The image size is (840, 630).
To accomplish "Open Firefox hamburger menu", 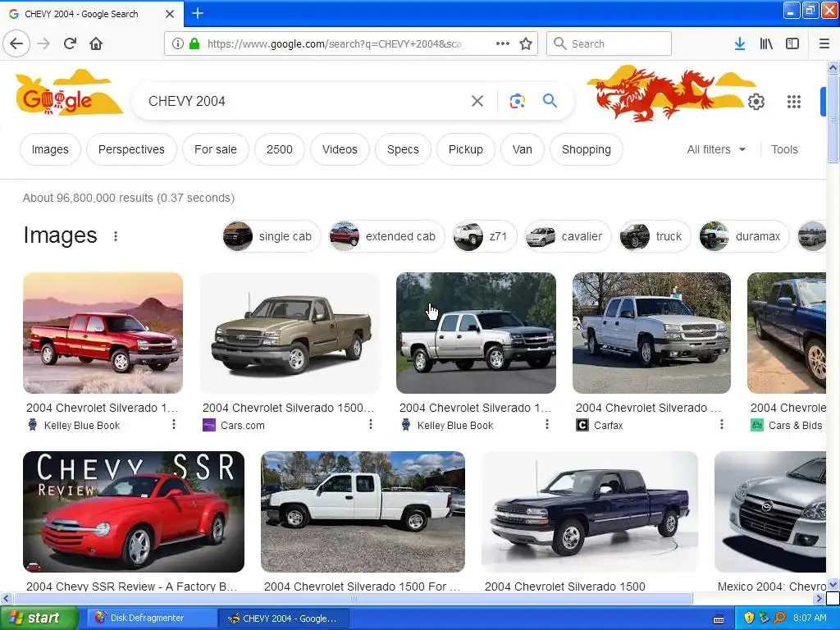I will [824, 43].
